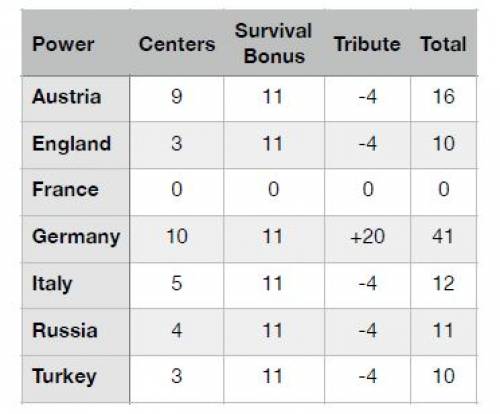Select Russia's centers value 4

click(x=177, y=330)
